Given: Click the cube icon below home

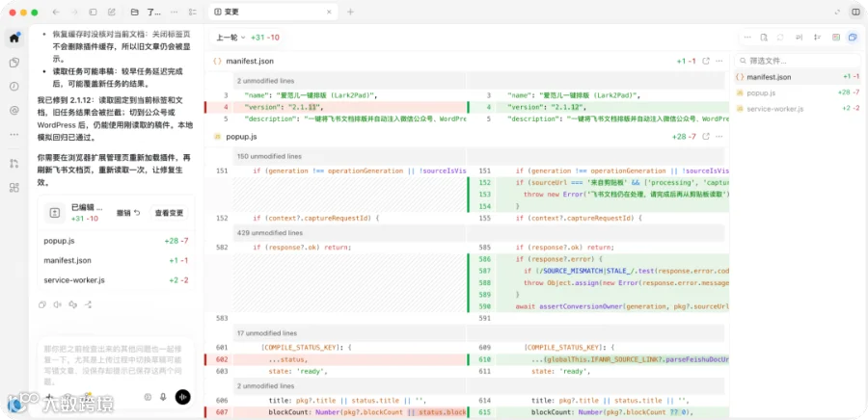Looking at the screenshot, I should click(14, 63).
